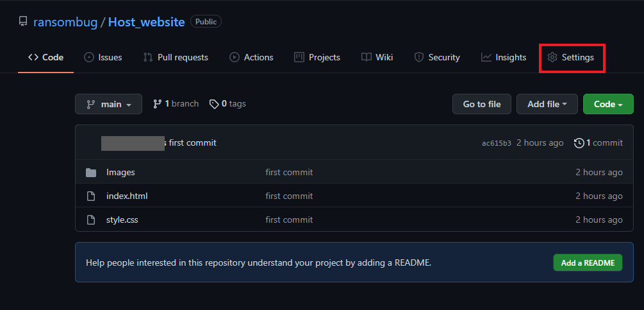Click the index.html file icon

pos(91,196)
